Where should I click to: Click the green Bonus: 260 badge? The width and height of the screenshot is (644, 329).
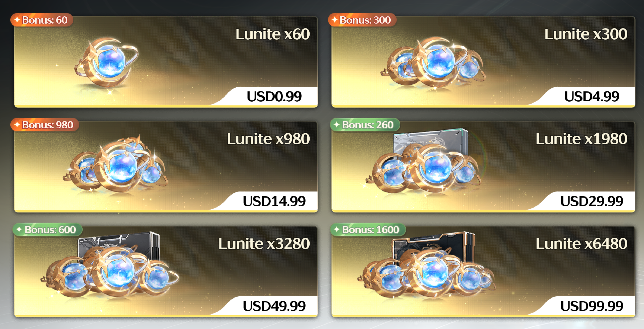click(365, 125)
